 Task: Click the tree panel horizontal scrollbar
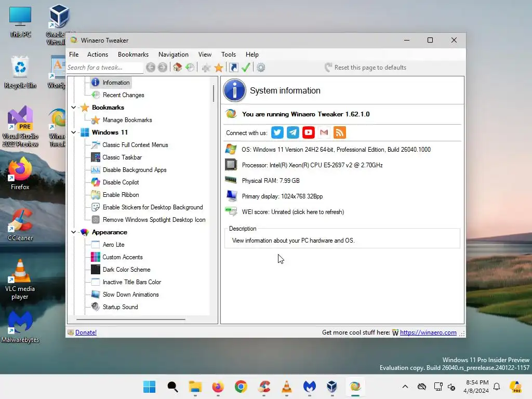tap(130, 320)
